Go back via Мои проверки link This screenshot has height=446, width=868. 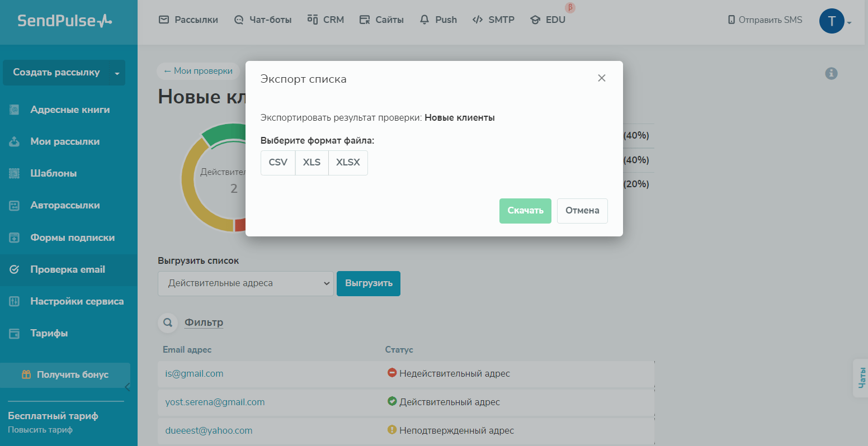pyautogui.click(x=198, y=71)
